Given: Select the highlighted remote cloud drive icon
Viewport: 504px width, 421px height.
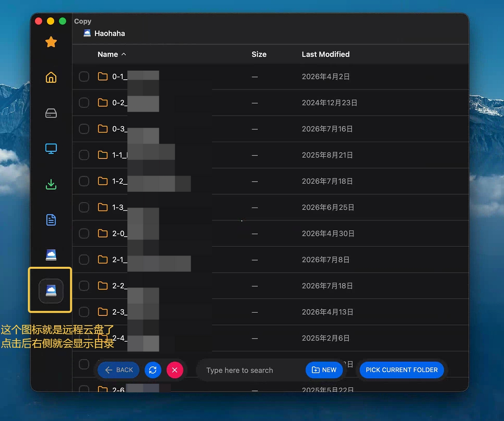Looking at the screenshot, I should click(x=51, y=291).
